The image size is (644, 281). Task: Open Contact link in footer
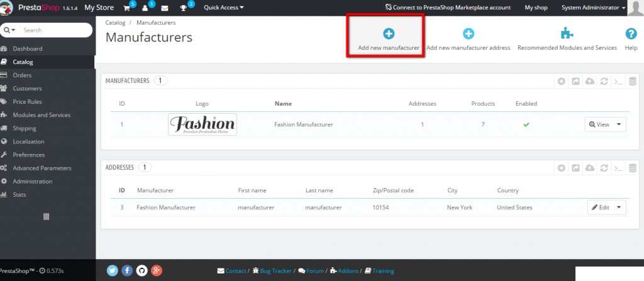click(x=232, y=271)
